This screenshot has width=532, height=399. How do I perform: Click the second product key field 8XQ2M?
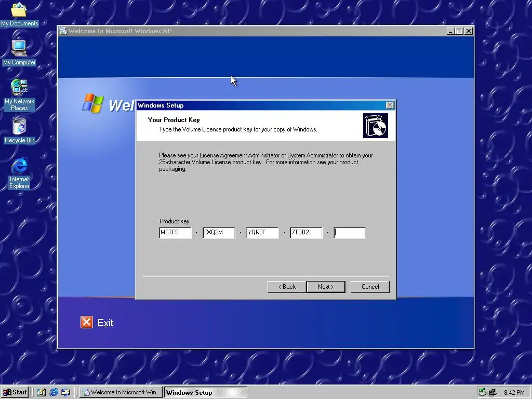point(219,233)
